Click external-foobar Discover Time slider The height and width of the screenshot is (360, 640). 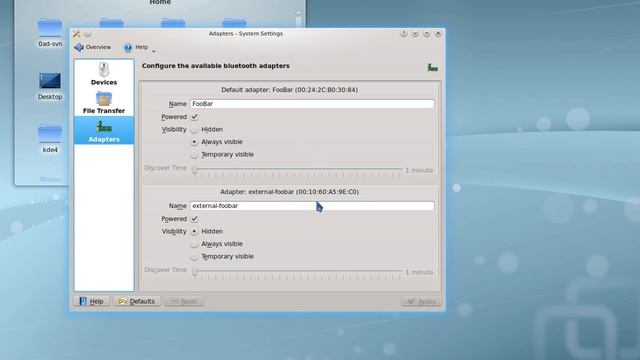(298, 271)
